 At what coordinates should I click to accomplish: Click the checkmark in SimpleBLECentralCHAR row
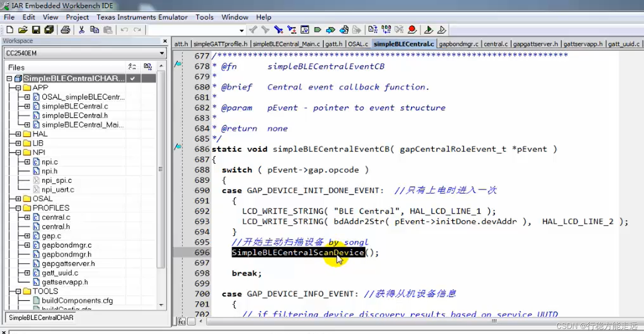click(x=132, y=78)
